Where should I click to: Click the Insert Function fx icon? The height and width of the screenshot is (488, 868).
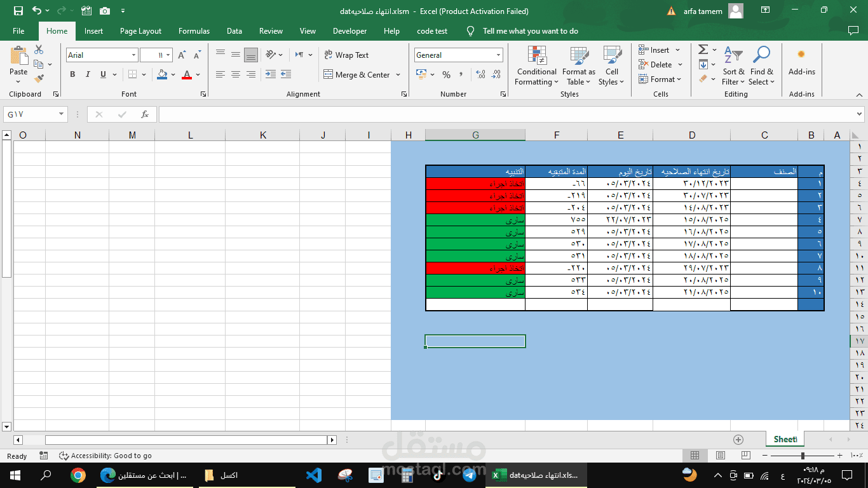click(x=145, y=114)
